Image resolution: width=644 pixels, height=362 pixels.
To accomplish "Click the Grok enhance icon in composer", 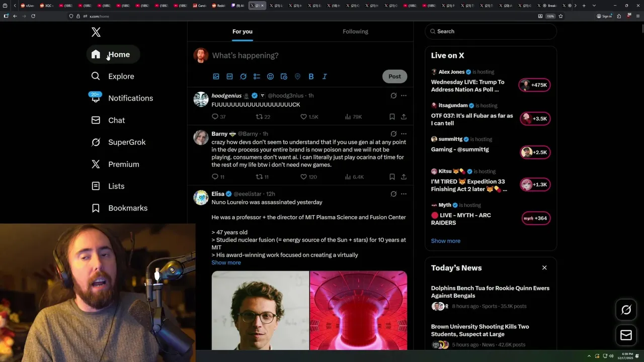I will (x=243, y=76).
